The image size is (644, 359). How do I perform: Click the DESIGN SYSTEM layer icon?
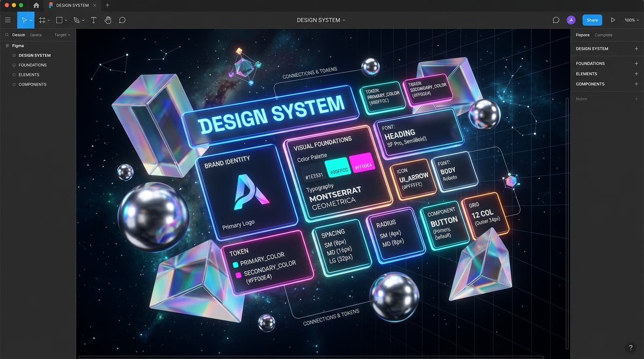point(14,55)
